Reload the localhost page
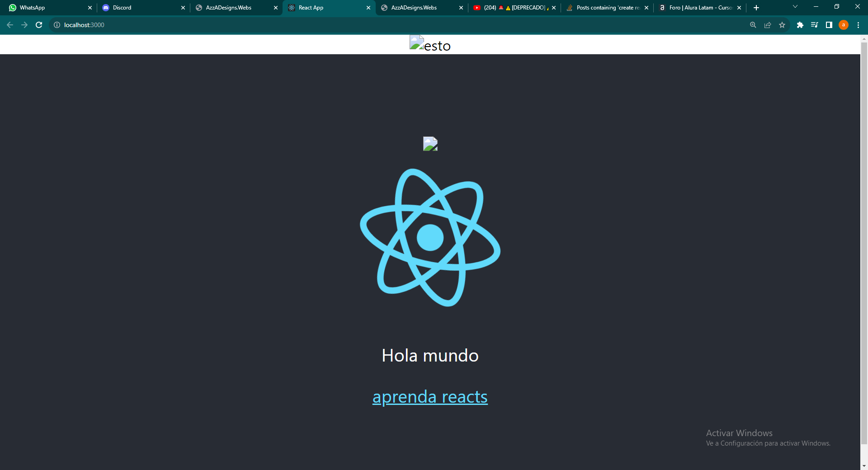 click(x=39, y=25)
